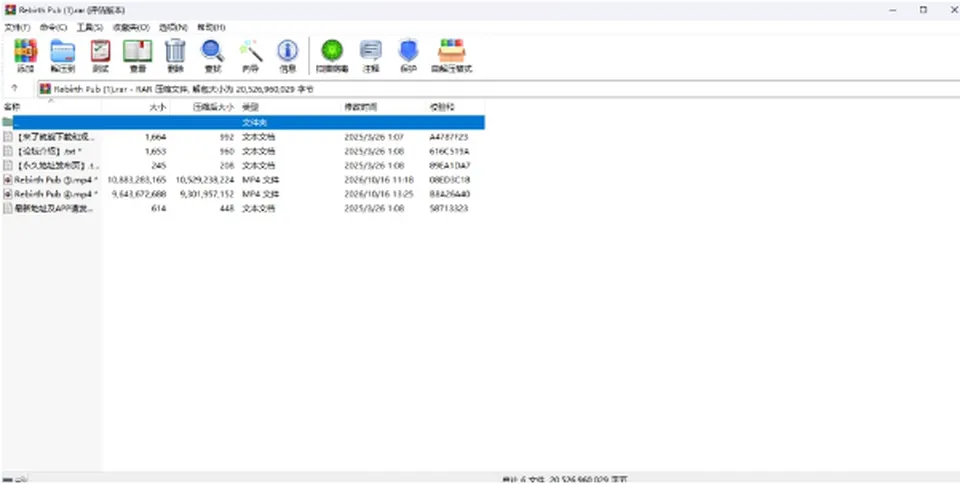Sort by the Size (大小) column header
This screenshot has height=484, width=960.
tap(136, 107)
